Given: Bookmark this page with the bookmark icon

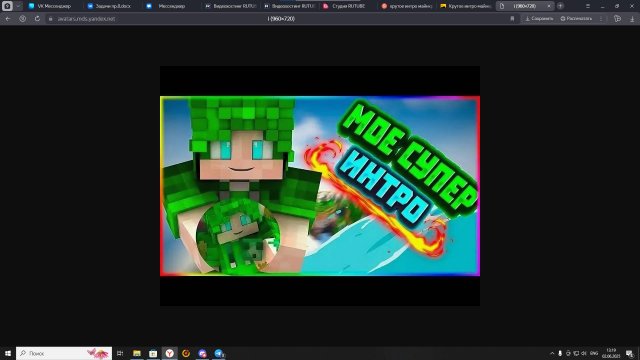Looking at the screenshot, I should 512,19.
